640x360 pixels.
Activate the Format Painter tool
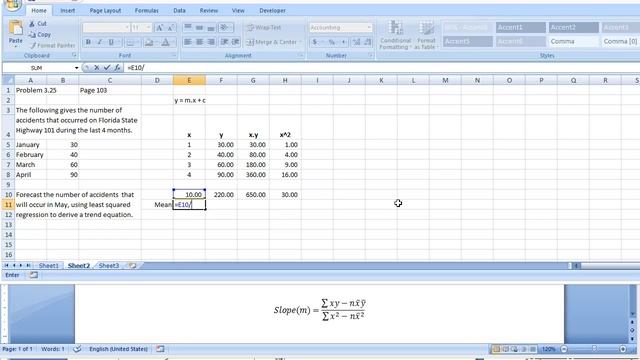[52, 45]
